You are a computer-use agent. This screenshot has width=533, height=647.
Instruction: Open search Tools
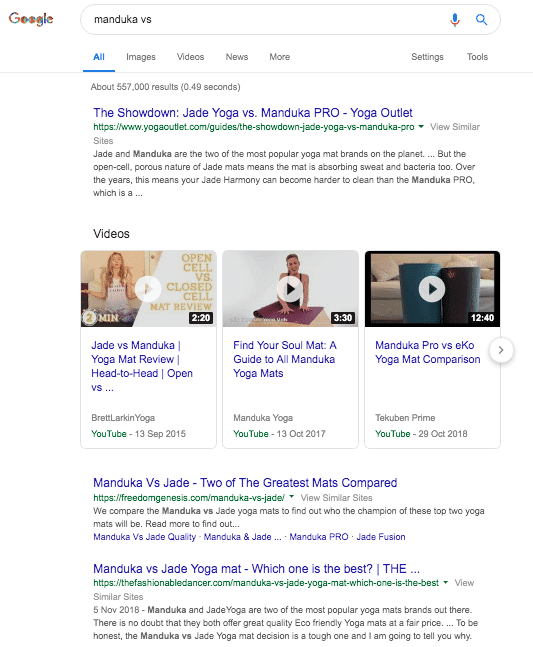[x=477, y=57]
